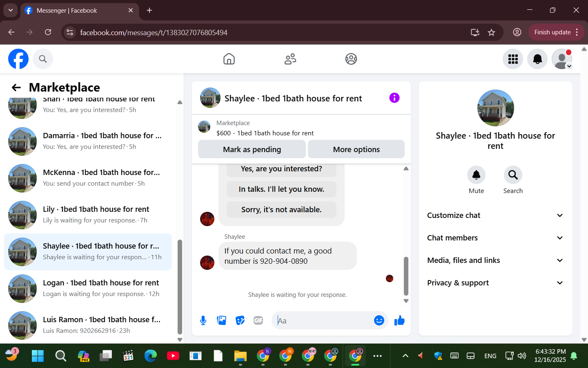Click the chat messages scrollbar thumb

tap(406, 276)
